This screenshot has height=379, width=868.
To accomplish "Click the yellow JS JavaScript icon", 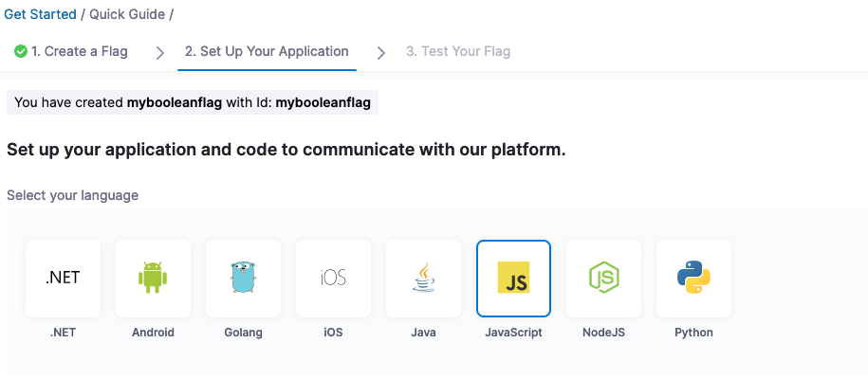I will click(x=513, y=278).
